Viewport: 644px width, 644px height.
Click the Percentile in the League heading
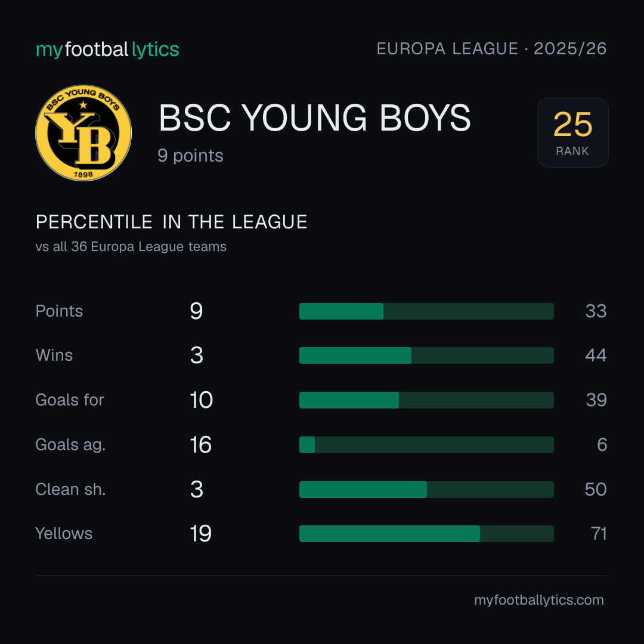pyautogui.click(x=171, y=222)
